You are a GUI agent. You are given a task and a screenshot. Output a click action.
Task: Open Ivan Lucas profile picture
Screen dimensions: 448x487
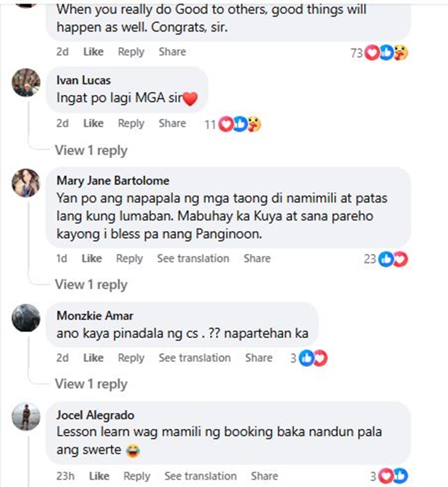[x=26, y=82]
